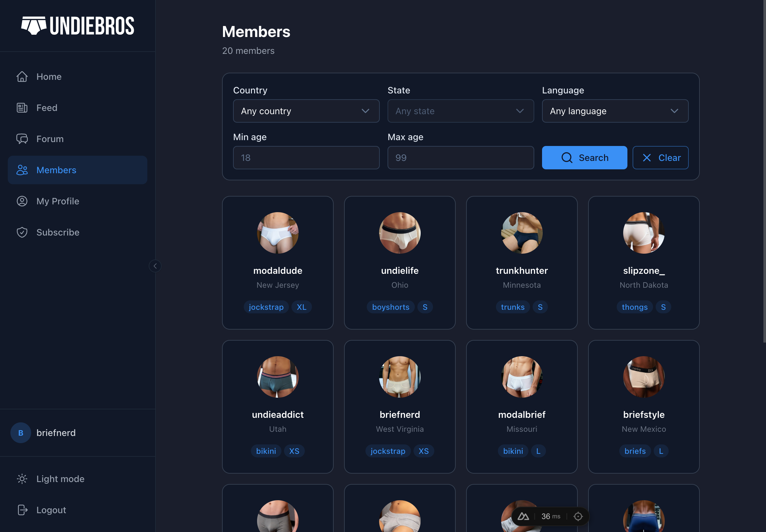Open the Members page from sidebar
766x532 pixels.
[x=56, y=170]
